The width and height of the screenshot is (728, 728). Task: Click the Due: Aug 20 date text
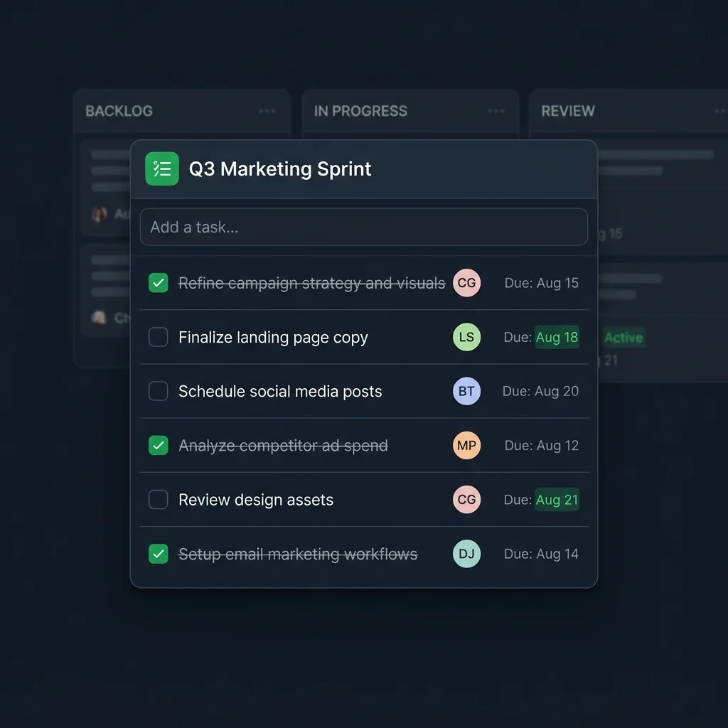pyautogui.click(x=540, y=391)
